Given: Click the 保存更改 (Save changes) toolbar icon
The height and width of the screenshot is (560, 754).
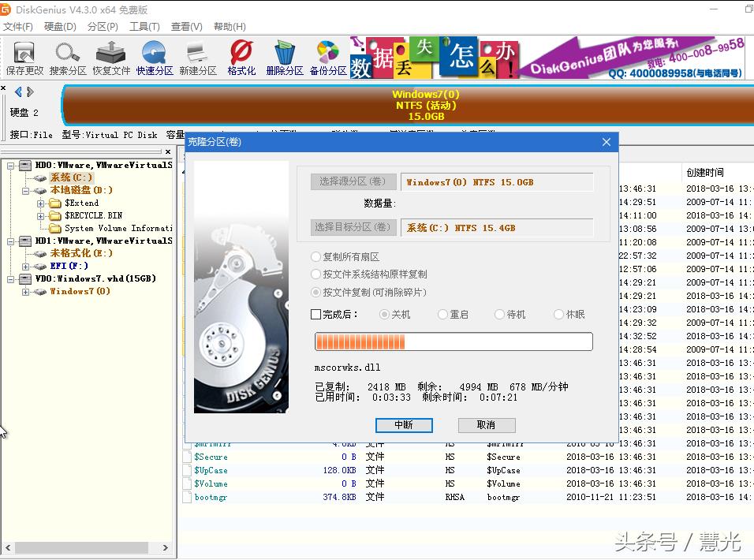Looking at the screenshot, I should pos(24,58).
